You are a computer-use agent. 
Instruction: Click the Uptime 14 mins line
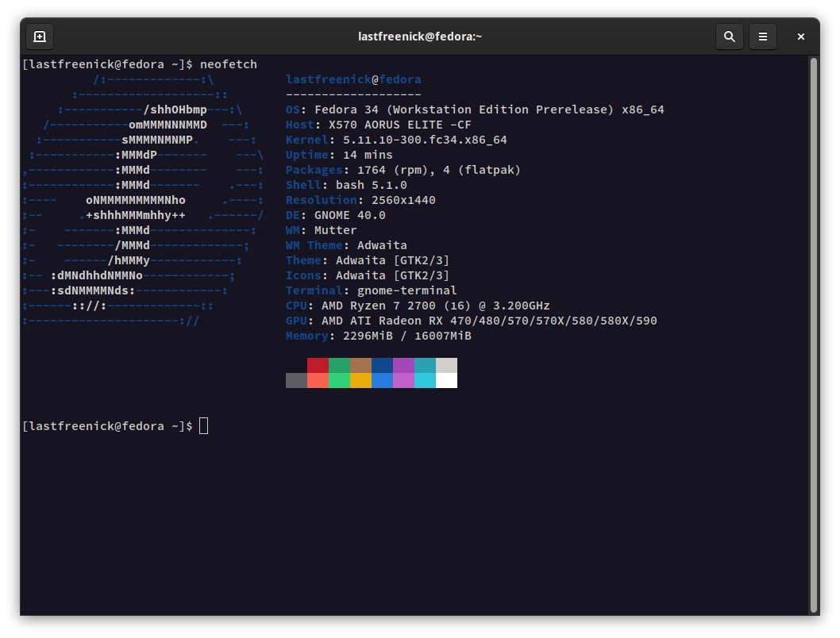(x=338, y=155)
